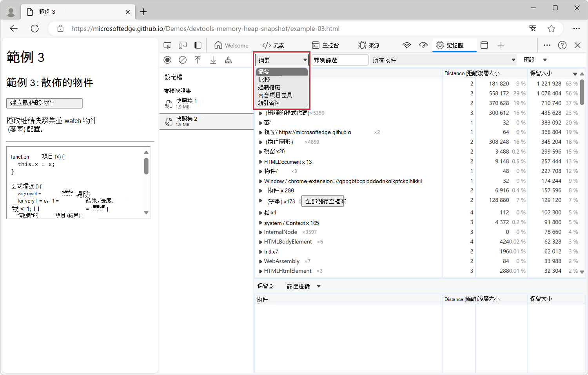
Task: Expand the Intl x7 row
Action: click(x=261, y=252)
